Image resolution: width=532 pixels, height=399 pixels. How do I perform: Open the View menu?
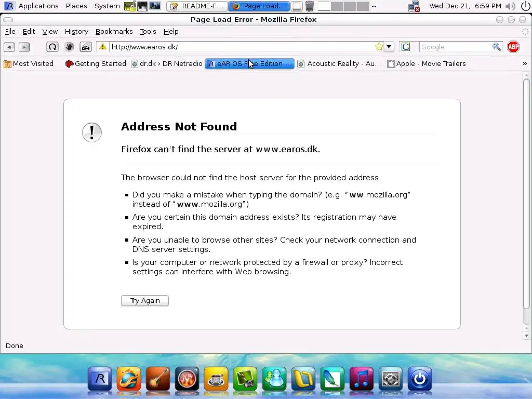[x=50, y=32]
